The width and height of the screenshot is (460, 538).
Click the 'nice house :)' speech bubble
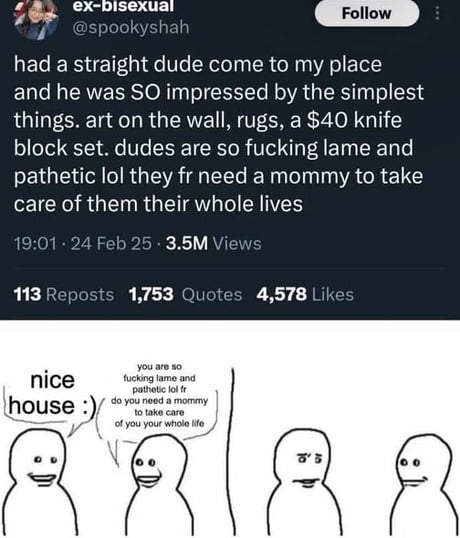tap(51, 398)
